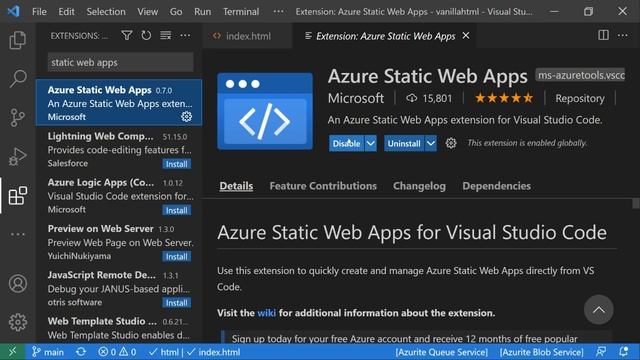Image resolution: width=640 pixels, height=360 pixels.
Task: Switch to the index.html editor tab
Action: (247, 36)
